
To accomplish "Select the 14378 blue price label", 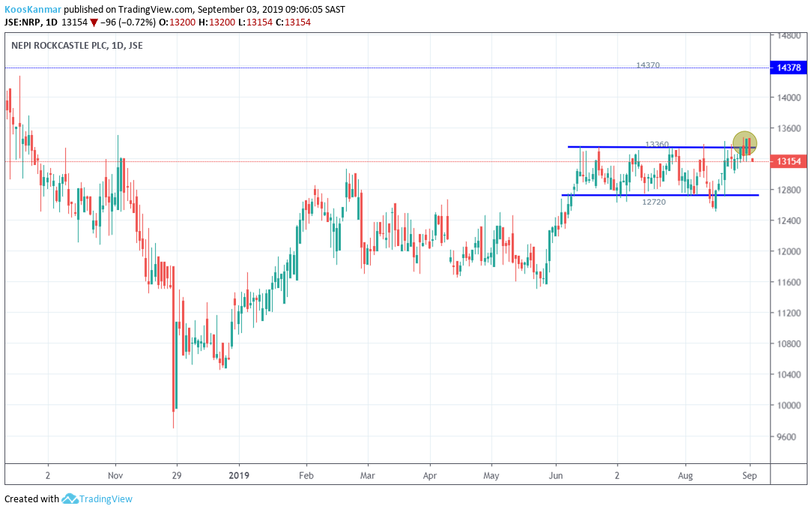I will point(788,67).
